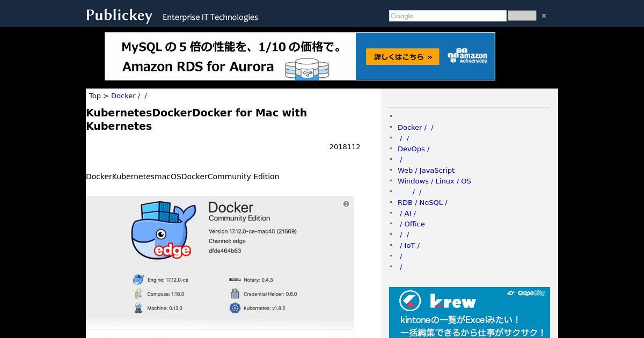
Task: Open sidebar RDB / NoSQL link
Action: coord(422,203)
